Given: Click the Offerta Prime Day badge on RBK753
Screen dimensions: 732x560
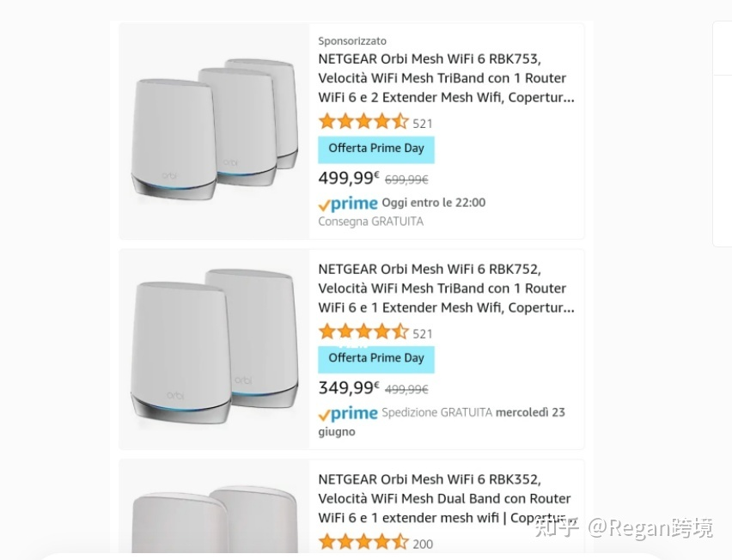Looking at the screenshot, I should [376, 149].
